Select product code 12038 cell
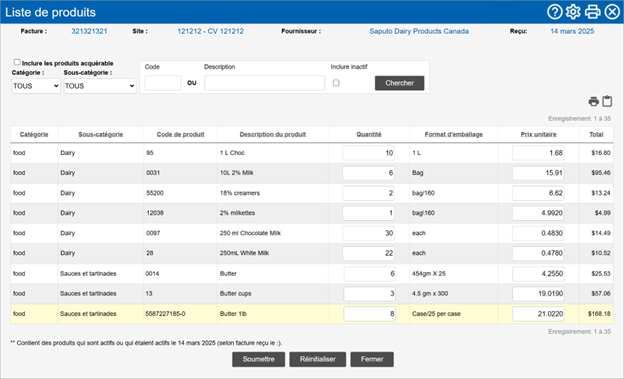The image size is (624, 379). tap(180, 213)
